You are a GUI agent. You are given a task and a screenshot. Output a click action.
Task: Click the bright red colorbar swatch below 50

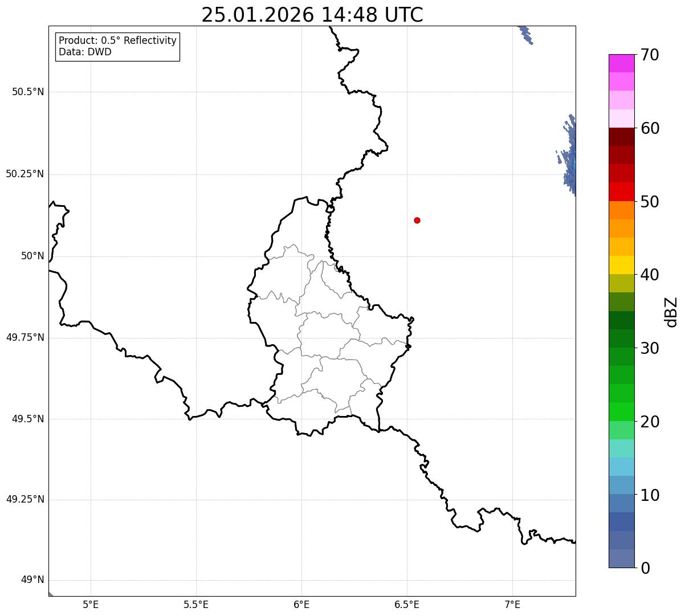click(x=621, y=192)
